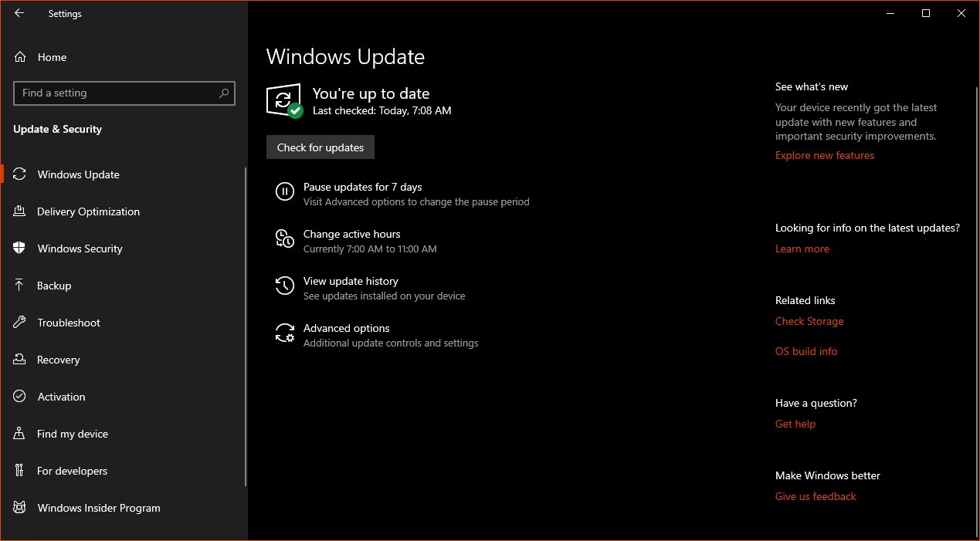This screenshot has height=541, width=980.
Task: Click the up-to-date status icon with green check
Action: pyautogui.click(x=284, y=101)
